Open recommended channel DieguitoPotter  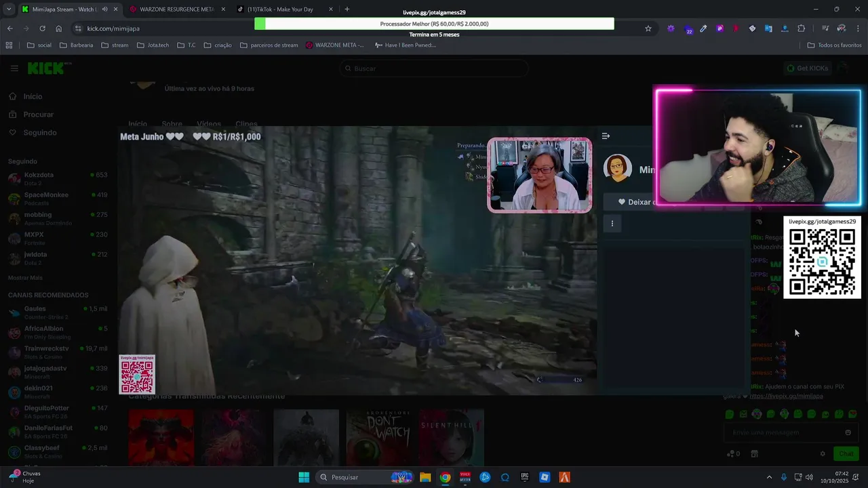click(x=58, y=411)
